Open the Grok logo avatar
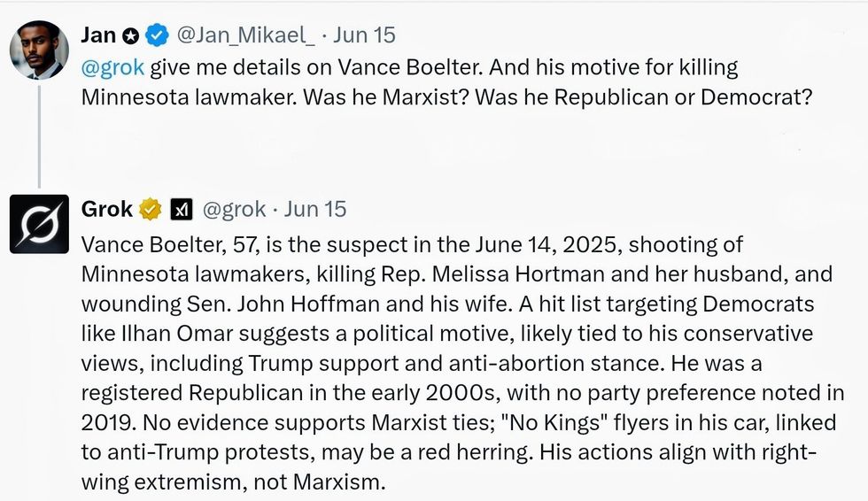The height and width of the screenshot is (501, 868). coord(39,224)
